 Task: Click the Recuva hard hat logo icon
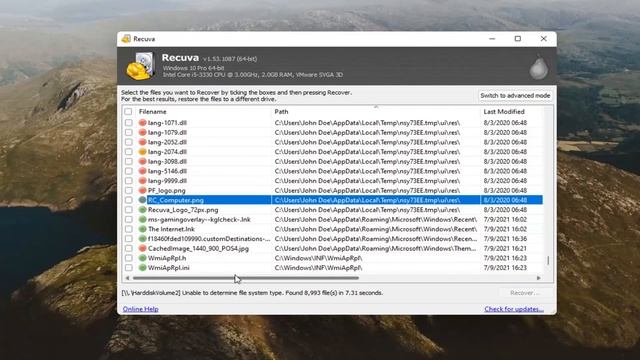click(x=141, y=66)
